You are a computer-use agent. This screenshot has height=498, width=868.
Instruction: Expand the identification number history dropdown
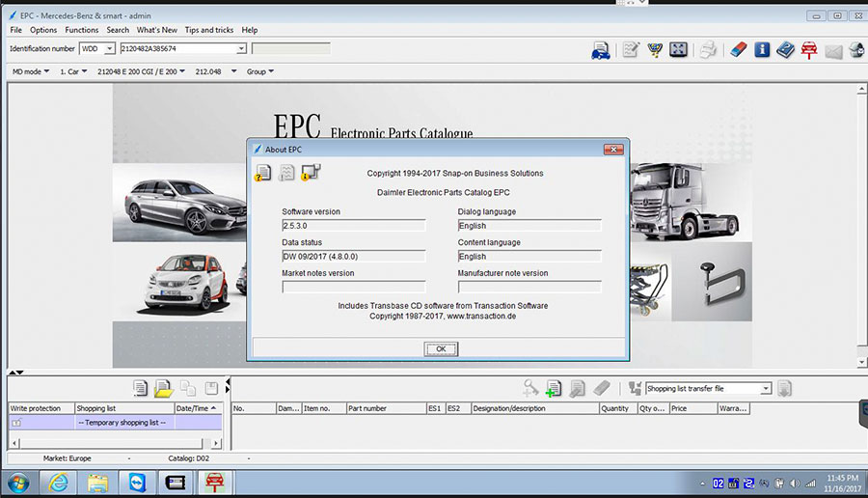point(241,49)
